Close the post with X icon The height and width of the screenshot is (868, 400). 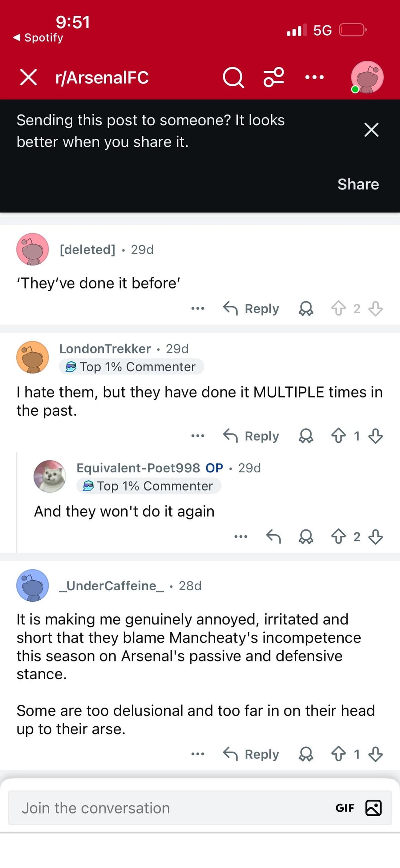coord(29,77)
